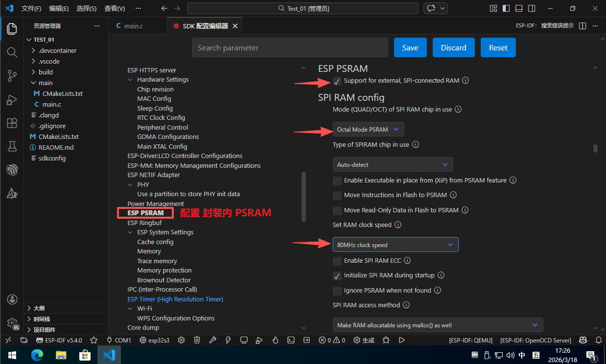Click the info icon beside Support for external SPI-connected RAM
Viewport: 606px width, 364px height.
(466, 80)
